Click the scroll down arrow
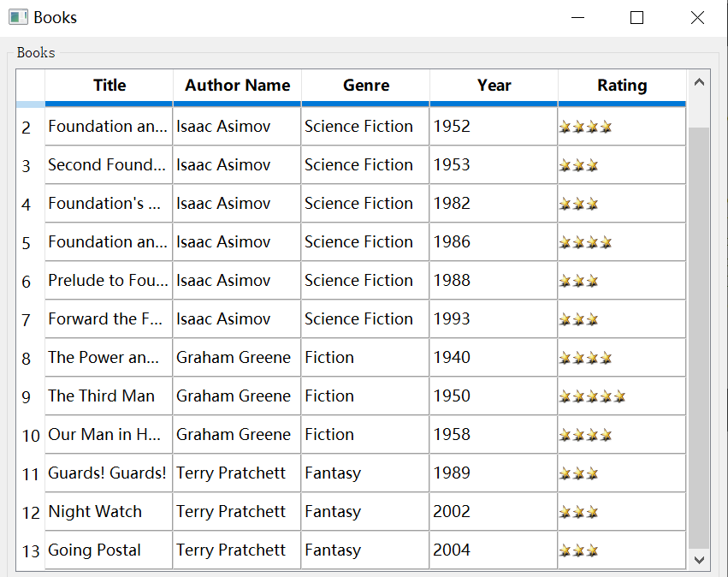The width and height of the screenshot is (728, 577). point(699,559)
